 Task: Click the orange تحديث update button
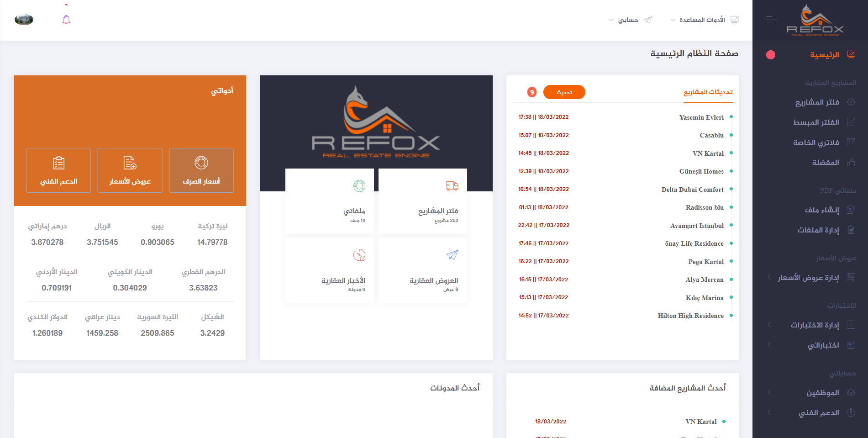pyautogui.click(x=564, y=92)
